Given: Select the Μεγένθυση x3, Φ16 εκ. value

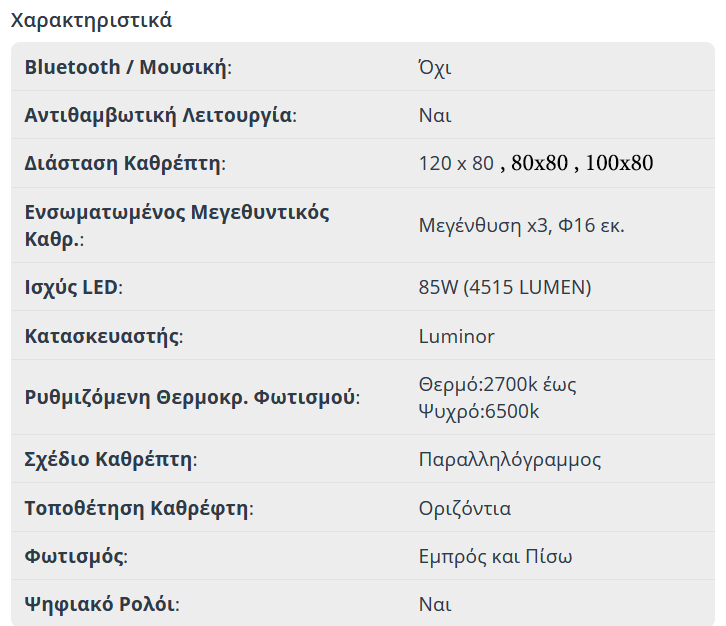Looking at the screenshot, I should (521, 225).
